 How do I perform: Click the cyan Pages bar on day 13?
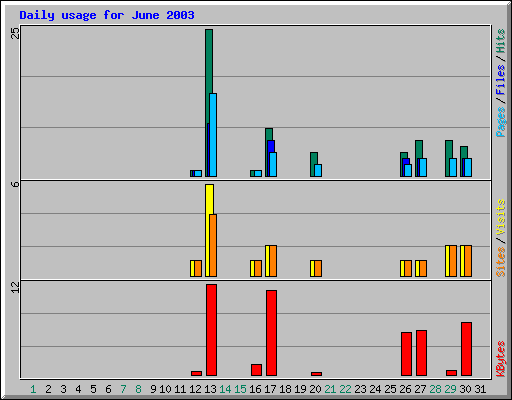213,135
